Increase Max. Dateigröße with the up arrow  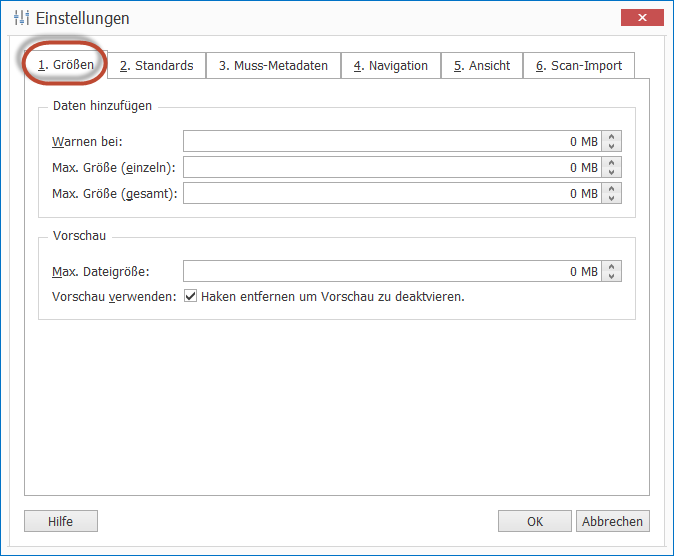pyautogui.click(x=613, y=267)
